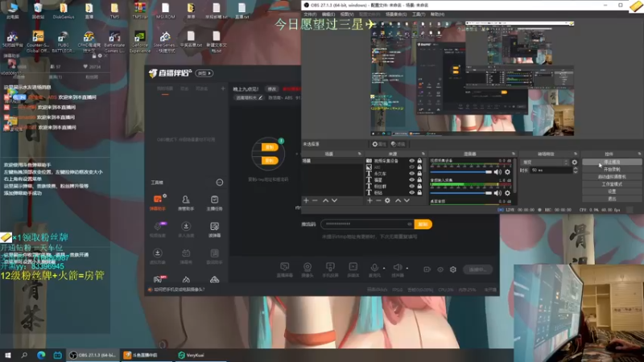
Task: Click the settings gear on the danmaku helper overlay
Action: tap(100, 56)
